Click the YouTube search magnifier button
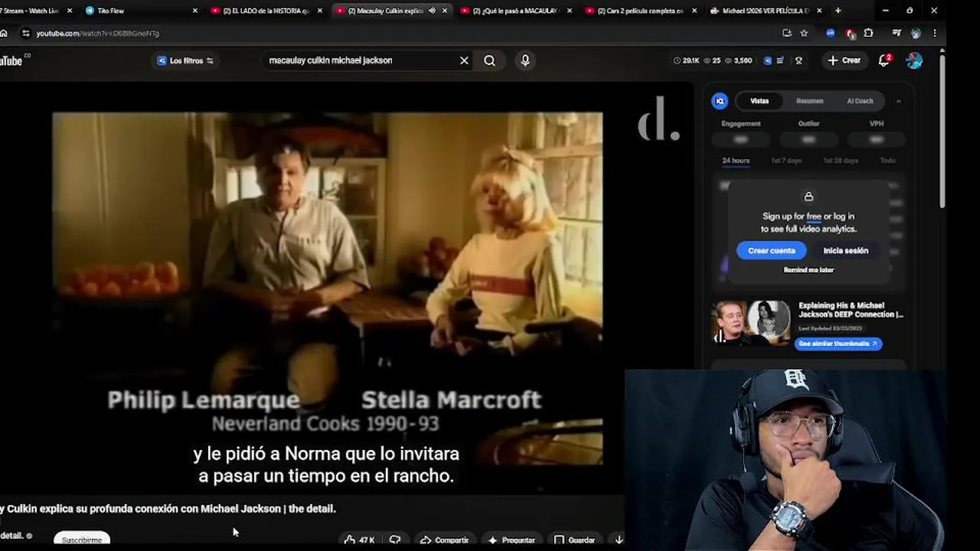The height and width of the screenshot is (551, 980). tap(489, 60)
